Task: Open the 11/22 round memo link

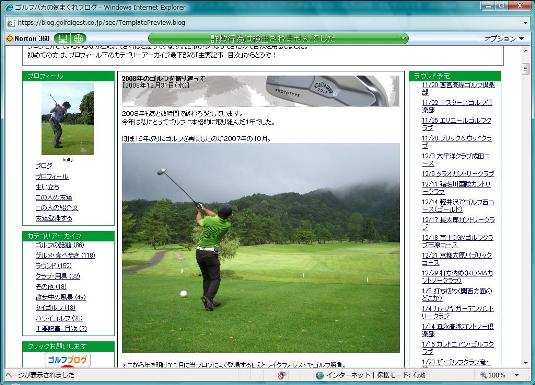Action: 457,106
